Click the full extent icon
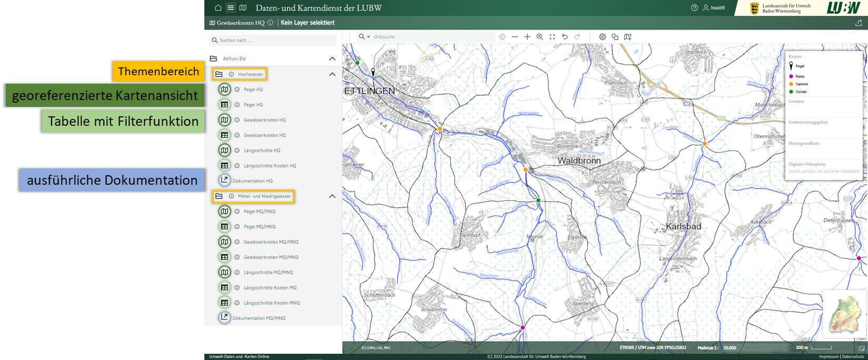868x360 pixels. pyautogui.click(x=552, y=37)
